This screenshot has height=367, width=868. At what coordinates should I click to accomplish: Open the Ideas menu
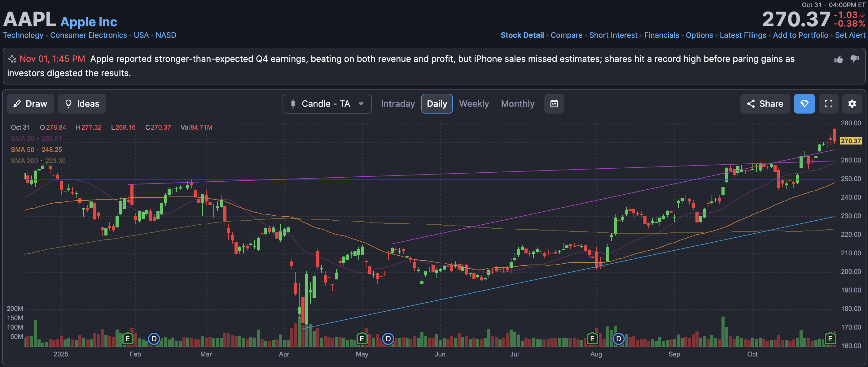click(82, 104)
